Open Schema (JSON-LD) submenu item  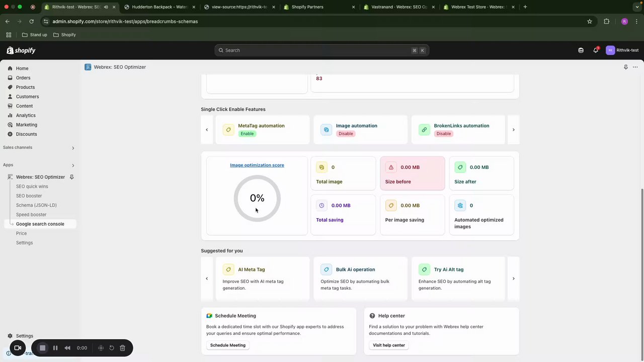(36, 205)
